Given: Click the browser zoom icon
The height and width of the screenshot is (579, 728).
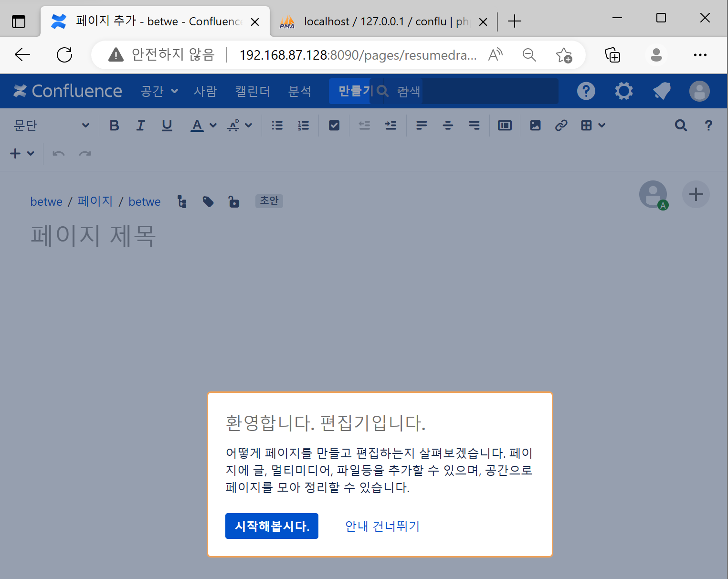Looking at the screenshot, I should [x=529, y=55].
